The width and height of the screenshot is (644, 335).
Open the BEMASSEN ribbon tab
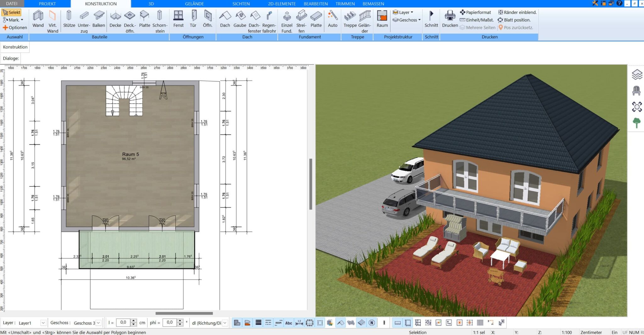tap(373, 4)
